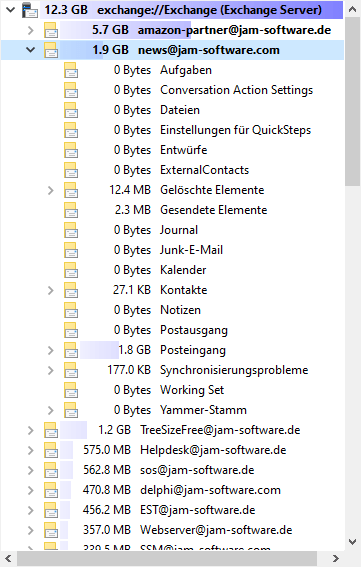Click the horizontal scrollbar thumb
The image size is (361, 567).
(x=167, y=559)
